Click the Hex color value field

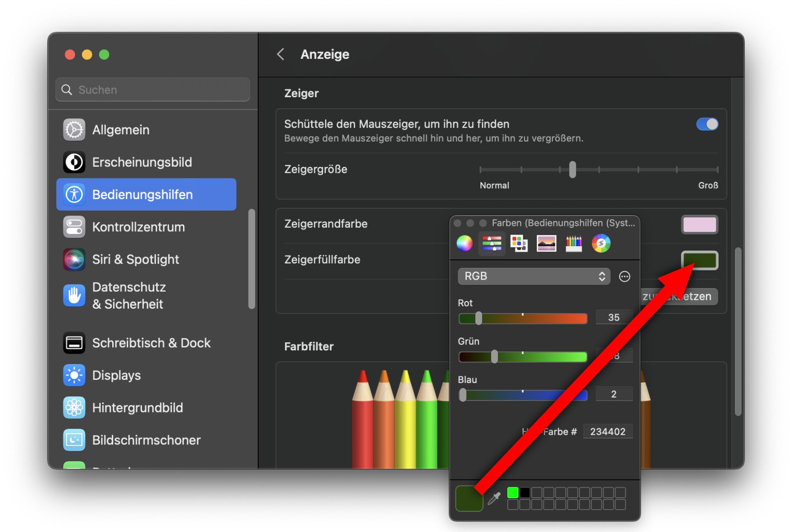tap(607, 432)
